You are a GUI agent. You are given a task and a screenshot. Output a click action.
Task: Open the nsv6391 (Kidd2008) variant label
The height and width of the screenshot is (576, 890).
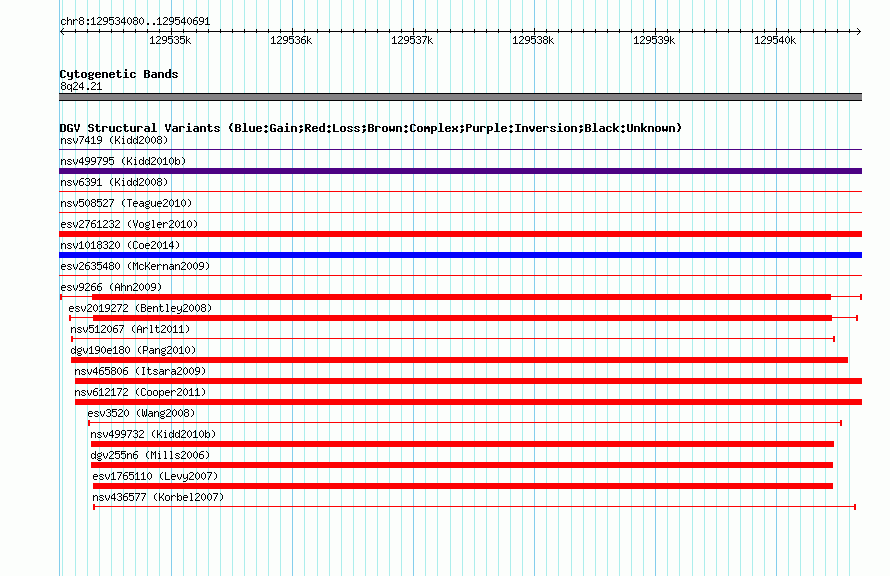(x=114, y=182)
